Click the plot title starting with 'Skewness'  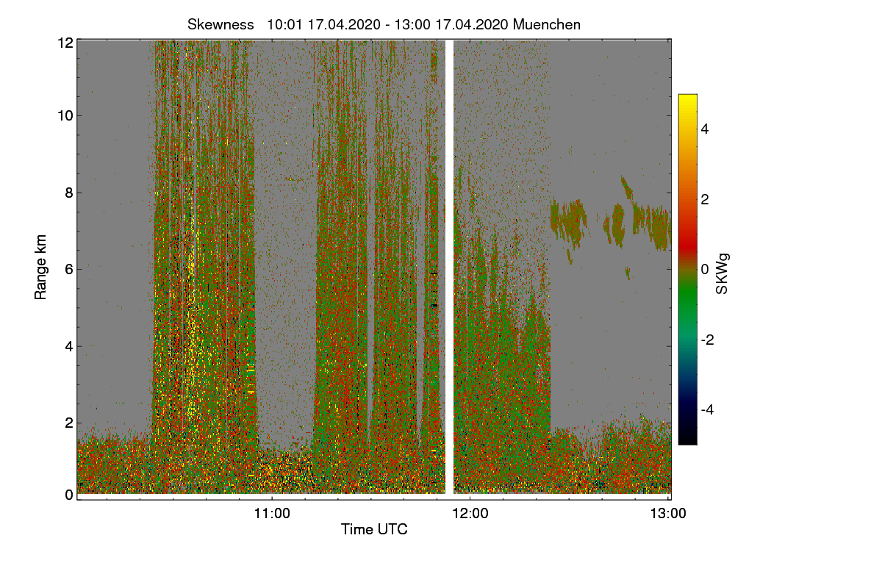(x=384, y=24)
